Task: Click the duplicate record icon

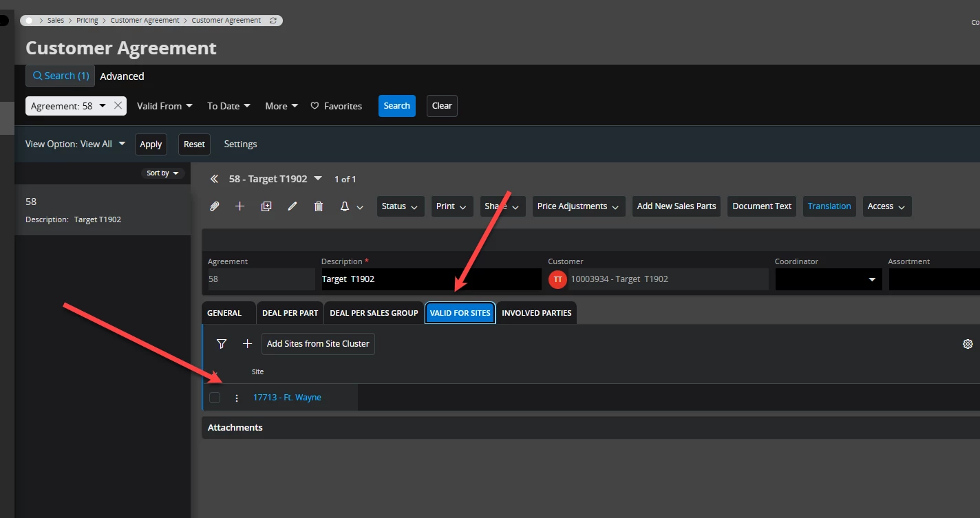Action: (266, 206)
